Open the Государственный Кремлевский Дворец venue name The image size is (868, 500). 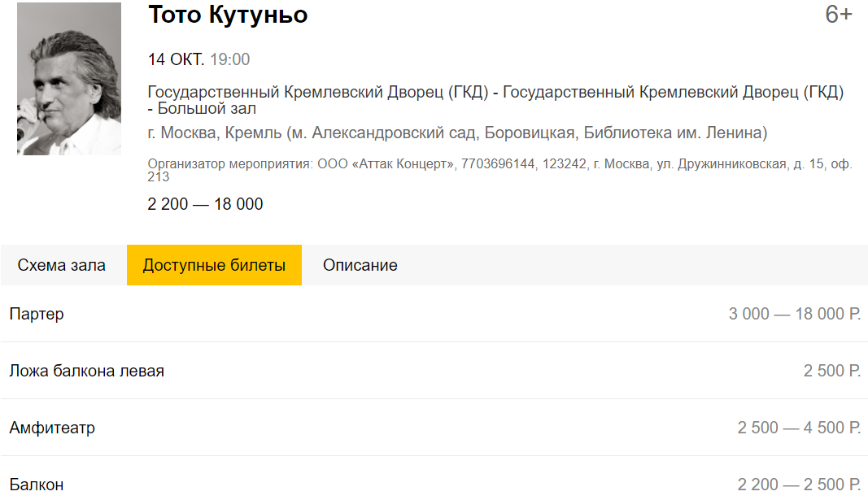[x=495, y=100]
